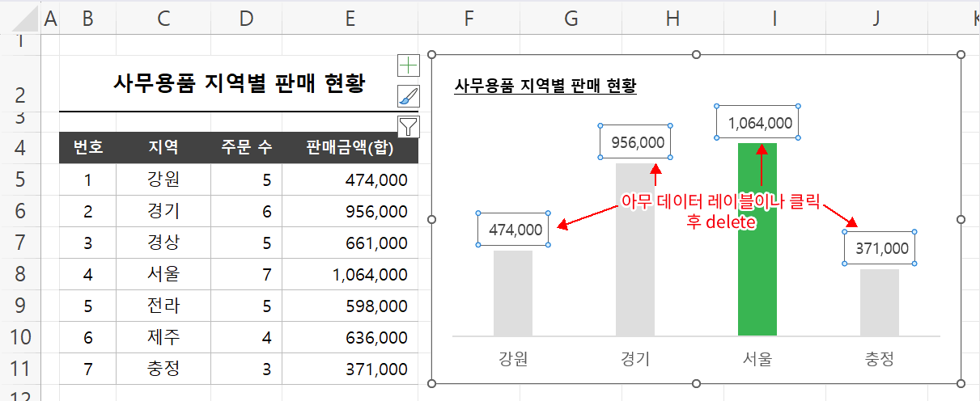Select column header H

(673, 18)
